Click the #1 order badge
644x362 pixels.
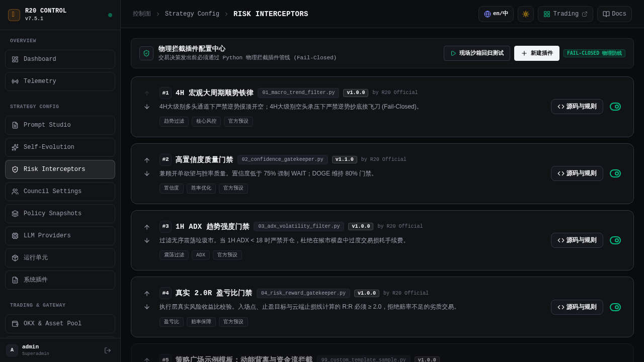tap(166, 93)
